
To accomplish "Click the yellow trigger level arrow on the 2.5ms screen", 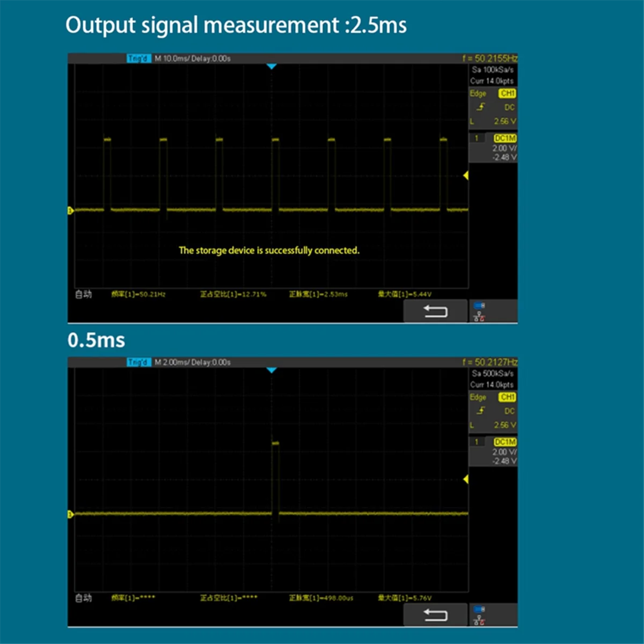I will coord(466,175).
